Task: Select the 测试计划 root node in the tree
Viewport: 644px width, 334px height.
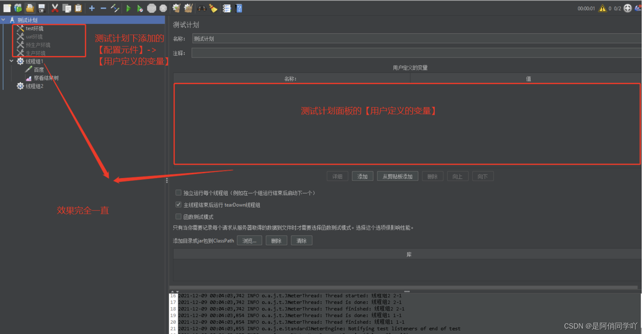Action: 27,20
